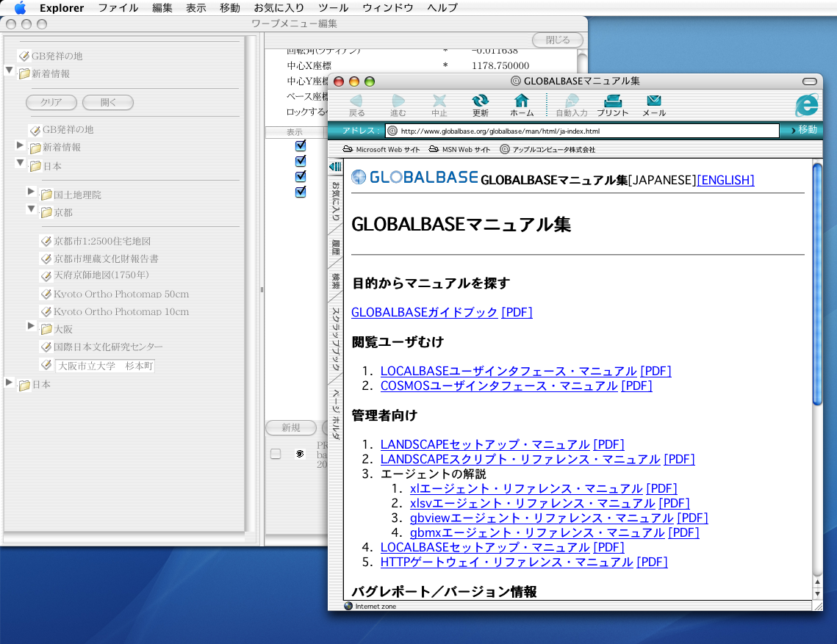Click the striped arrow Explorer bar icon
837x644 pixels.
coord(335,167)
